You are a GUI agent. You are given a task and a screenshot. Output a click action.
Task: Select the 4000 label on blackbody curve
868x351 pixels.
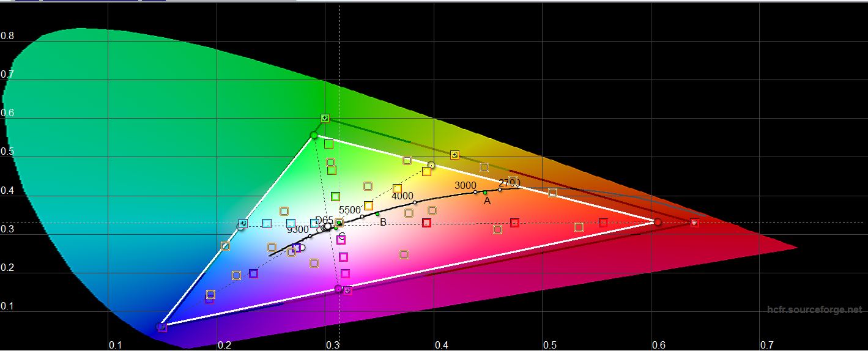point(402,196)
